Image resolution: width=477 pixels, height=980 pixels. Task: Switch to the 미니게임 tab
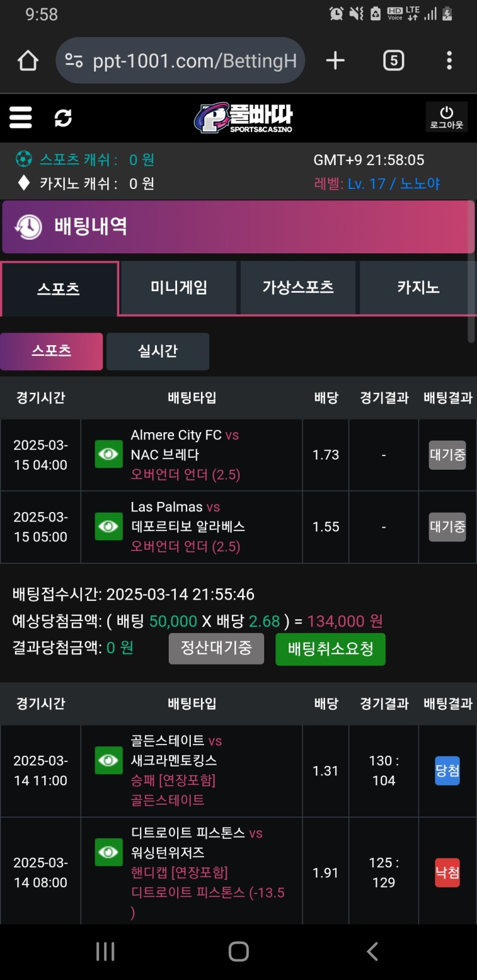[179, 288]
